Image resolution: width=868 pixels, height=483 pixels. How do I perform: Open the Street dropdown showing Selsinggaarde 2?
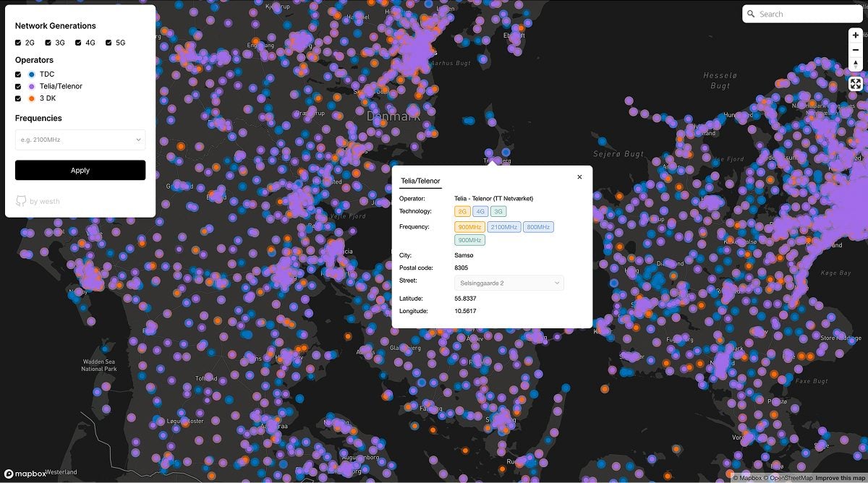tap(509, 283)
